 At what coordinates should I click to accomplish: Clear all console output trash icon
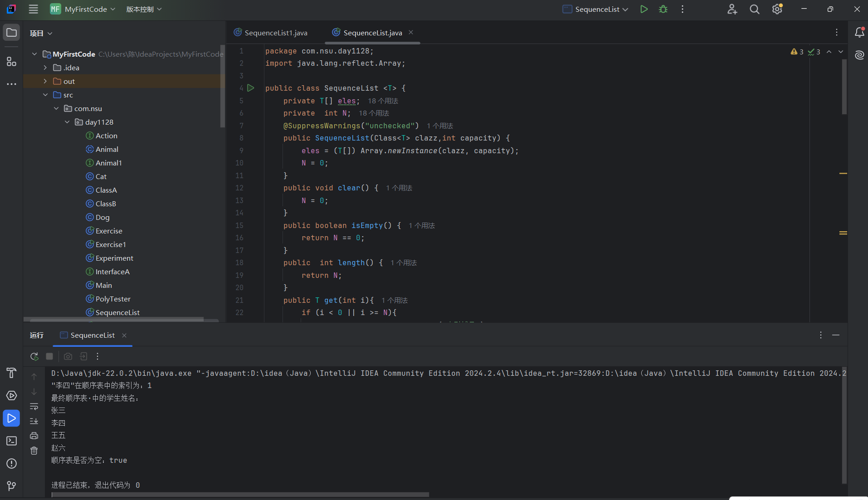pos(34,451)
